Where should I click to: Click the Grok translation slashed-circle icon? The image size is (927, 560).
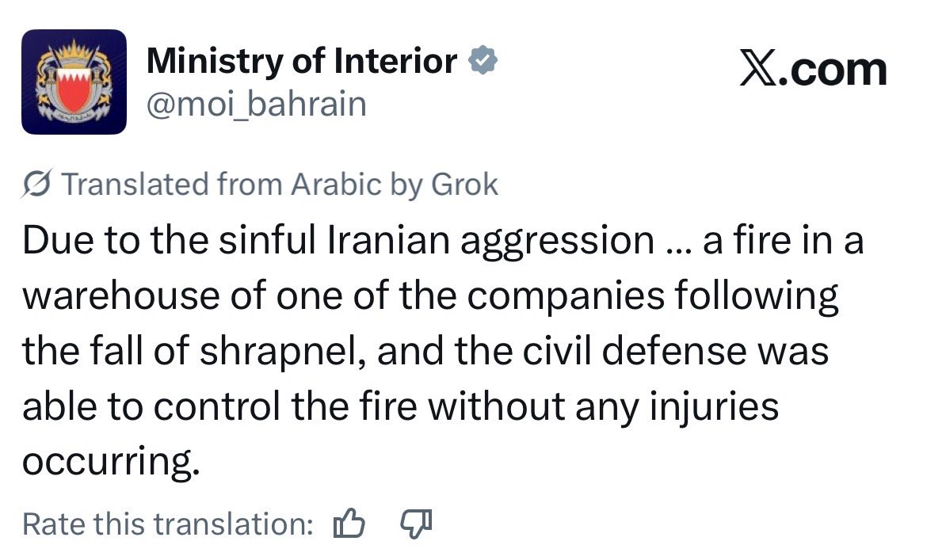(36, 185)
